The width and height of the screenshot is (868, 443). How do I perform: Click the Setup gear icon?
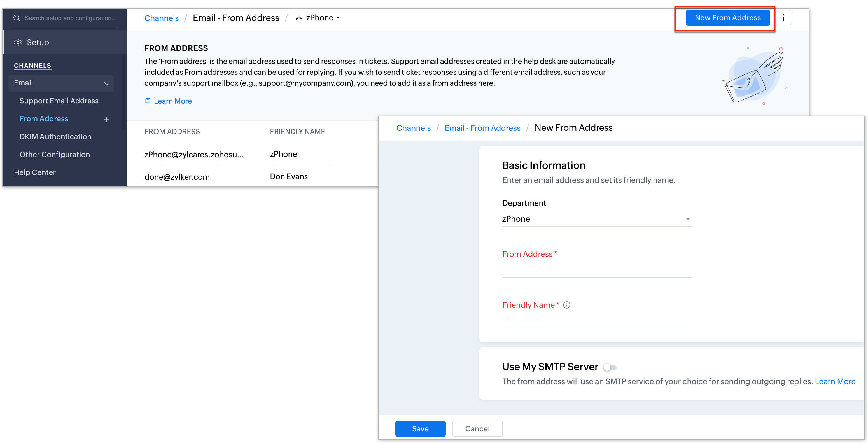click(18, 43)
